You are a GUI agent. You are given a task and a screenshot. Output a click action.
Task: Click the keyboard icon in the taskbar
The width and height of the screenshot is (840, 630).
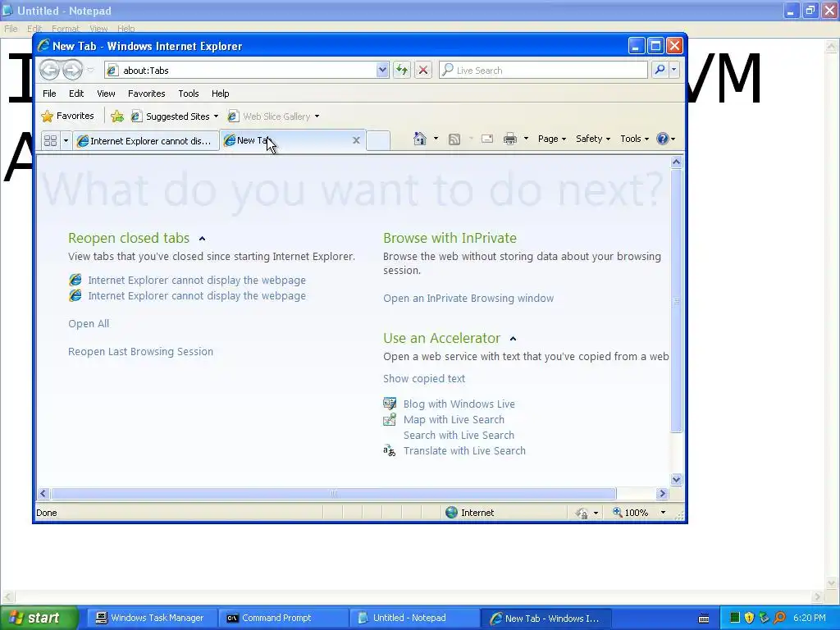pos(704,619)
